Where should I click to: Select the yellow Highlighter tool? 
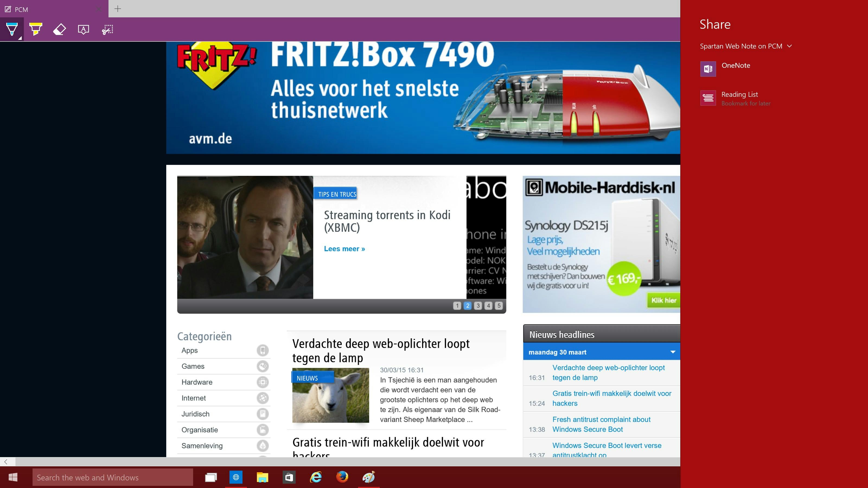(35, 29)
